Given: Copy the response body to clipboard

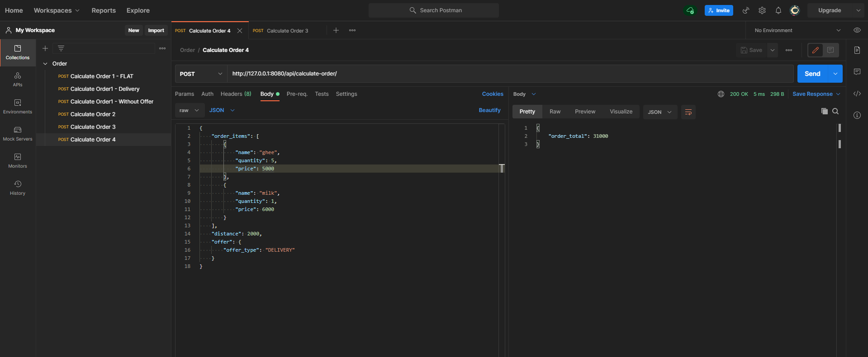Looking at the screenshot, I should coord(825,111).
